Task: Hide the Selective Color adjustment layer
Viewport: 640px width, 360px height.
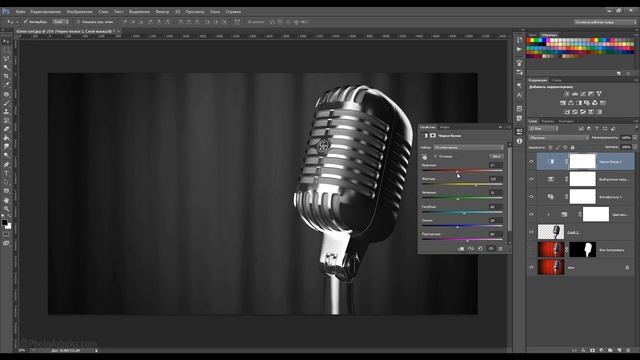Action: pos(531,179)
